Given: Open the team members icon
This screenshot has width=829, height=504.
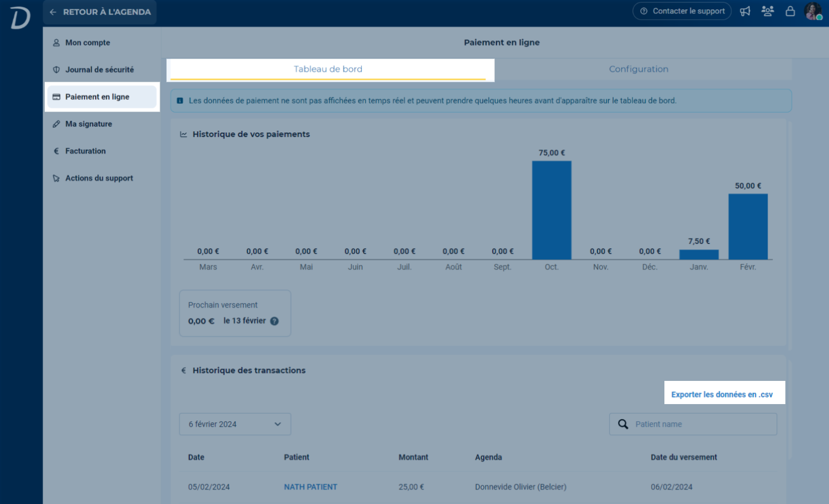Looking at the screenshot, I should pyautogui.click(x=768, y=11).
